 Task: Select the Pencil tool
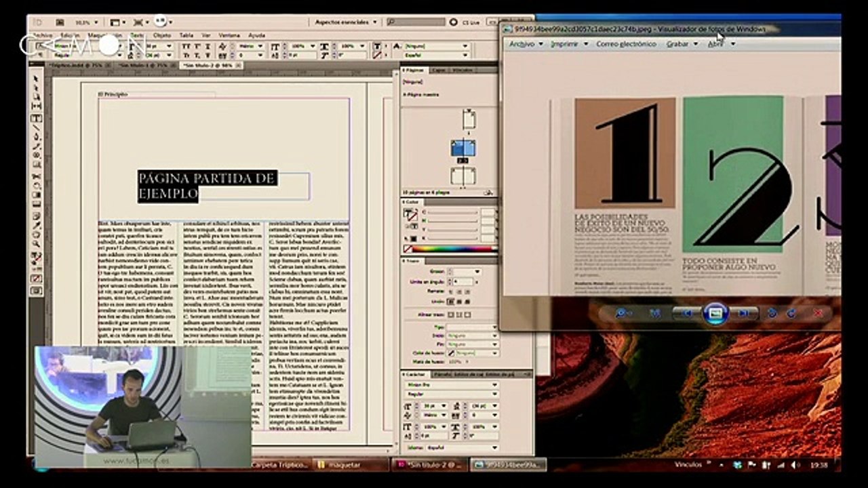click(x=36, y=146)
